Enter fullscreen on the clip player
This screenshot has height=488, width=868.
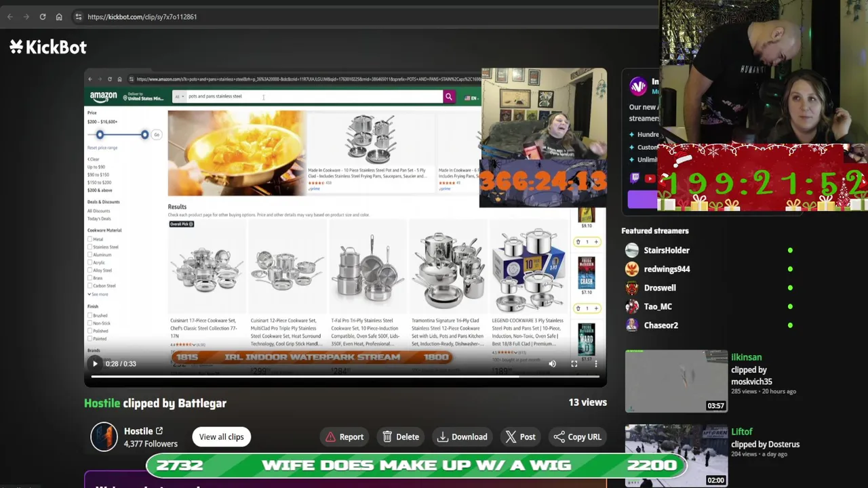coord(574,364)
